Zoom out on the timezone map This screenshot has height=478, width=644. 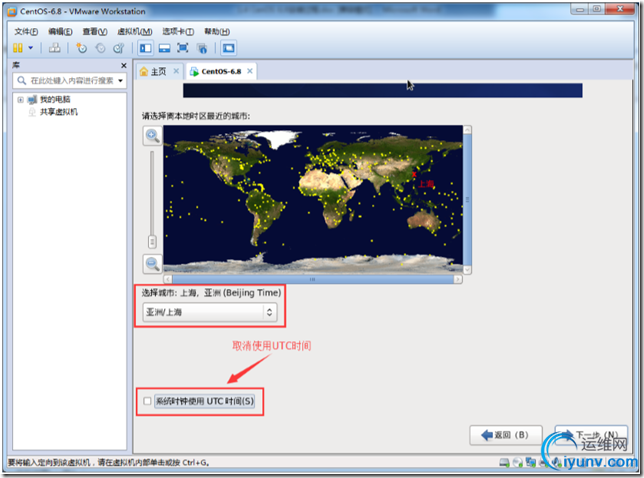(x=152, y=264)
